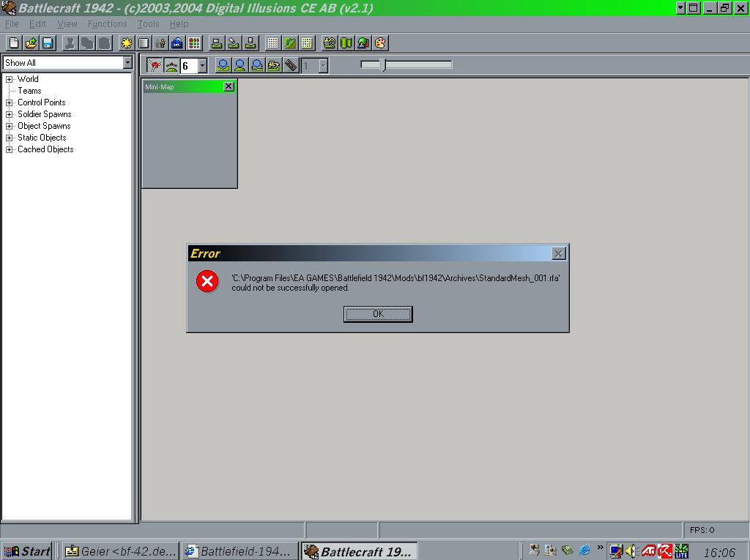Click the Battlecraft 19... taskbar button
The height and width of the screenshot is (560, 750).
coord(359,551)
